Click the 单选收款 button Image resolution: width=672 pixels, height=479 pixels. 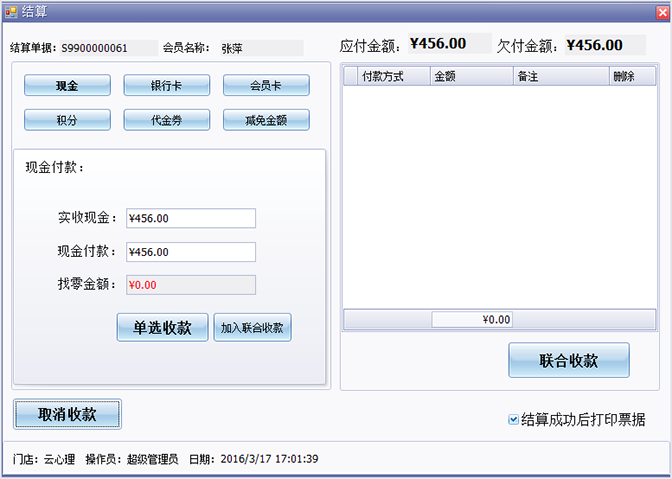tap(162, 327)
